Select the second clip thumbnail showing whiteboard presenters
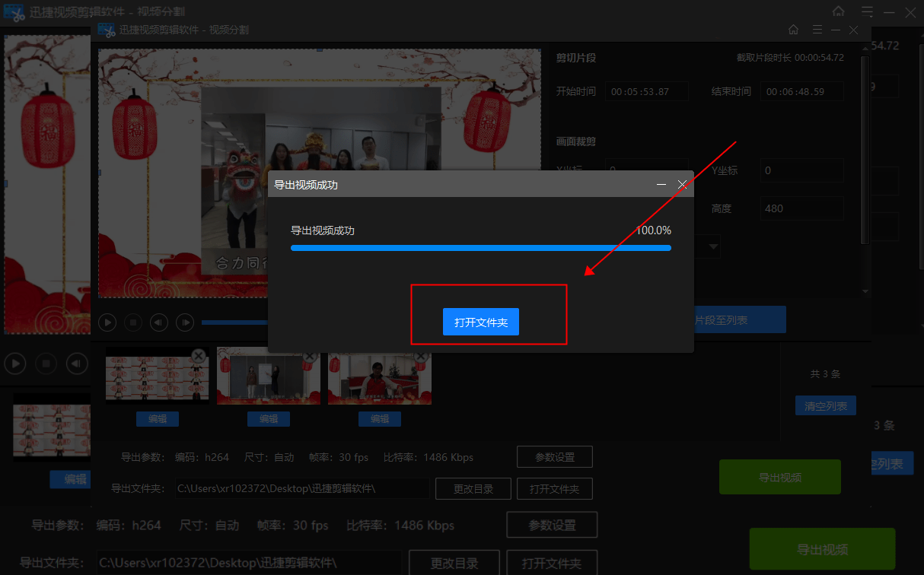The image size is (924, 575). click(268, 376)
